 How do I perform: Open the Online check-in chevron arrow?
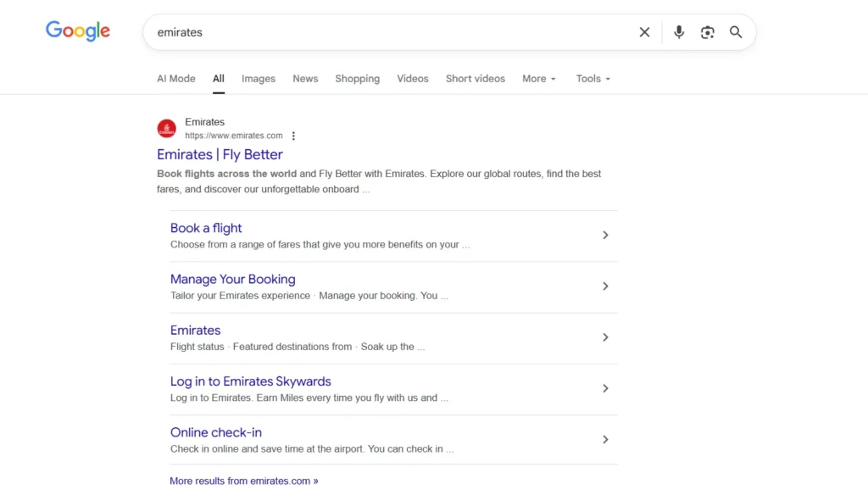pos(606,439)
